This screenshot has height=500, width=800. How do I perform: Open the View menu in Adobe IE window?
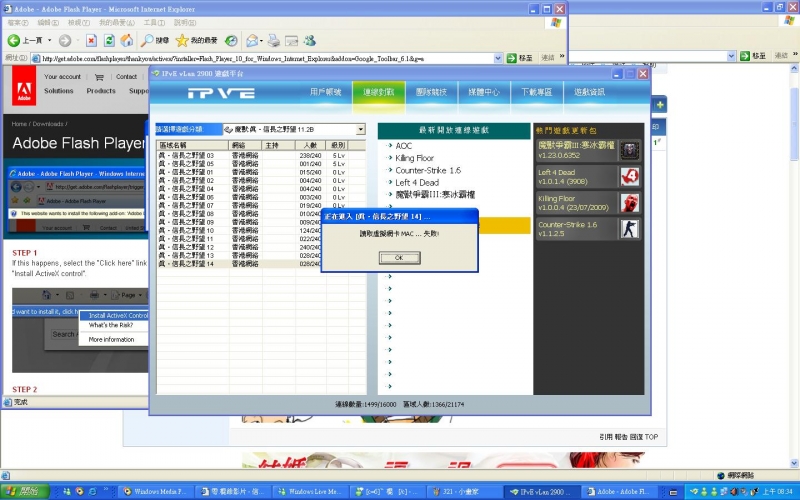(x=79, y=22)
